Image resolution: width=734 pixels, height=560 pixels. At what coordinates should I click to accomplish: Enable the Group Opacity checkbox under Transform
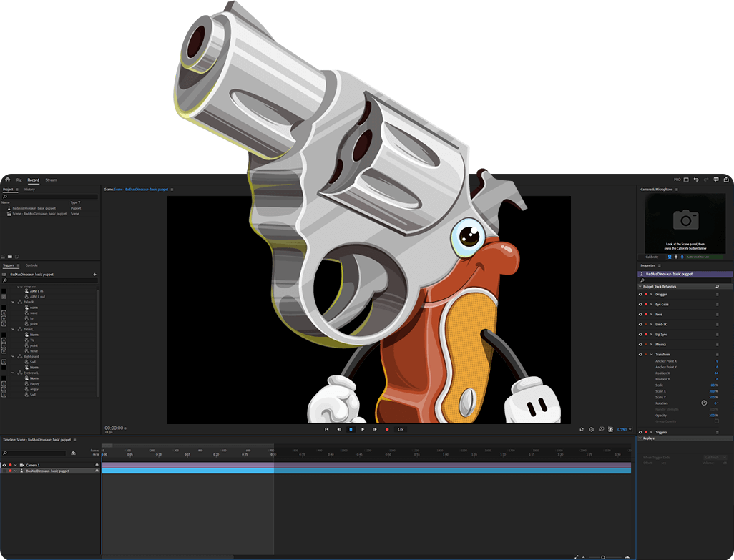717,421
